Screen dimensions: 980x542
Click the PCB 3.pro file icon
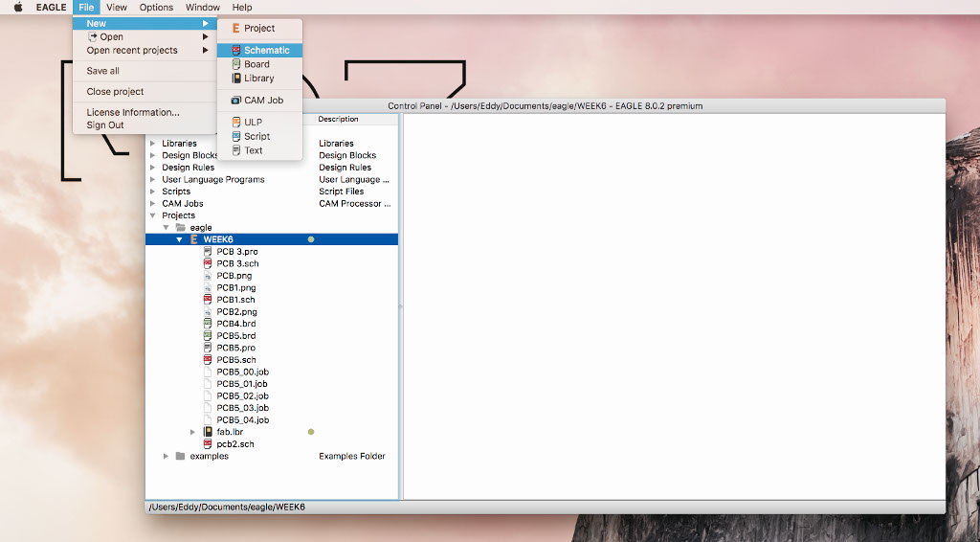[208, 251]
